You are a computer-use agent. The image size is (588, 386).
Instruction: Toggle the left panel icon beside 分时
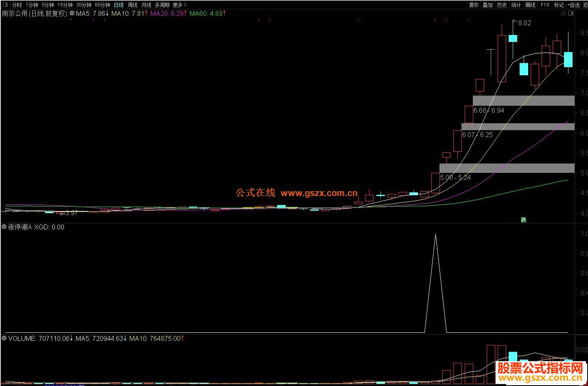click(5, 5)
